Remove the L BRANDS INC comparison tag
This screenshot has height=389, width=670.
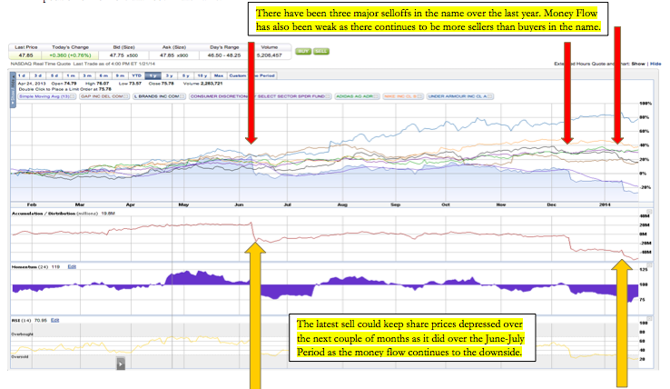(182, 97)
